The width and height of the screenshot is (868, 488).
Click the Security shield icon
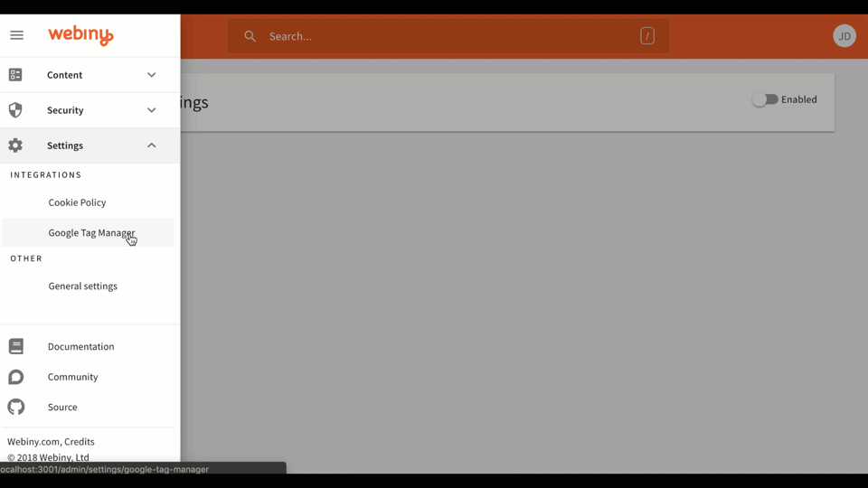click(15, 110)
